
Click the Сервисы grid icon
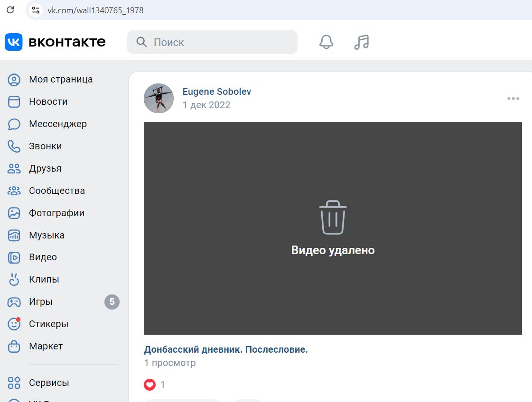pyautogui.click(x=14, y=383)
